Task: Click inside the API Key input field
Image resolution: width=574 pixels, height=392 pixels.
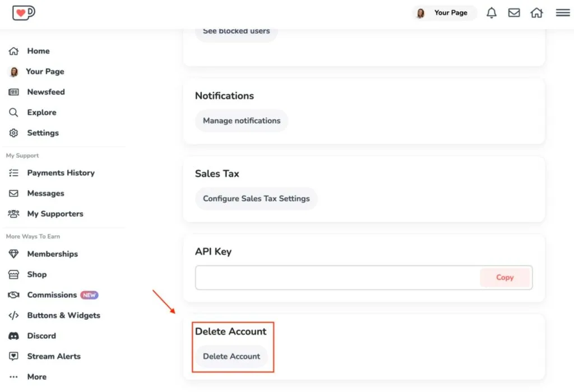Action: 331,277
